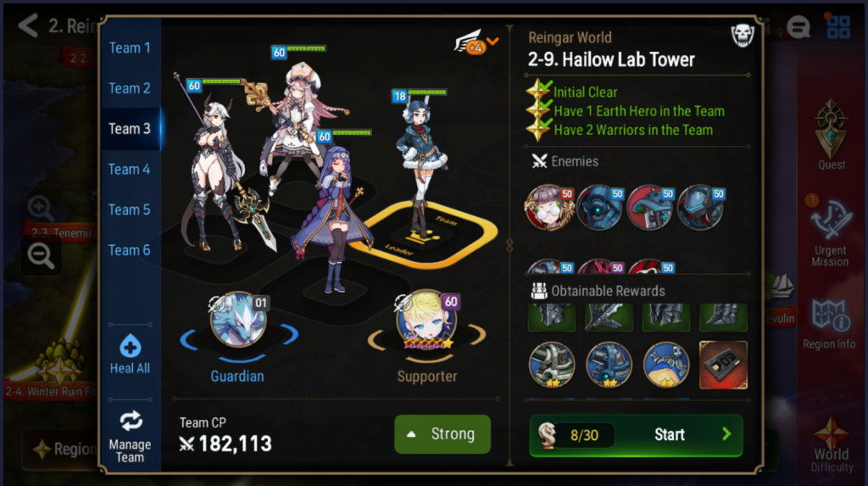Viewport: 868px width, 486px height.
Task: Open the grid menu icon
Action: pyautogui.click(x=838, y=26)
